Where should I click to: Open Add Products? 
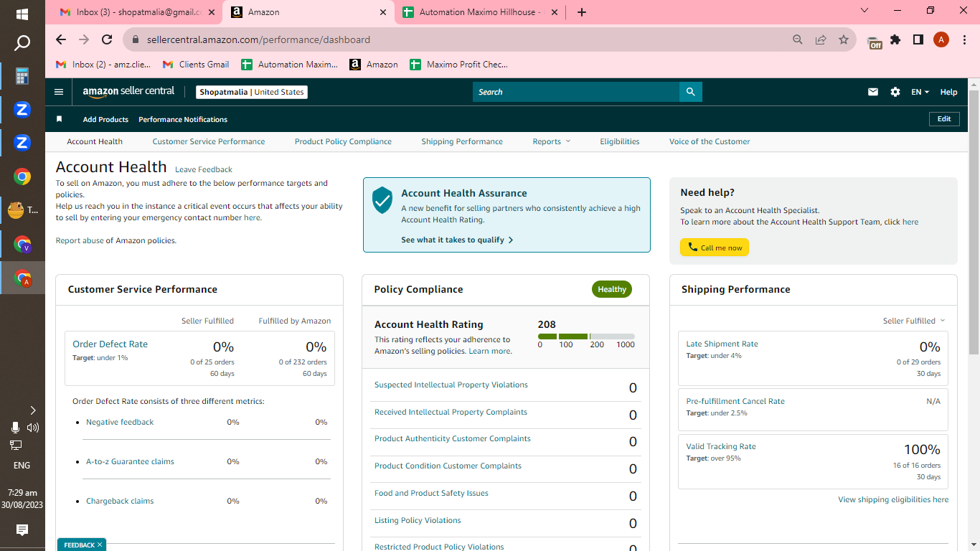click(105, 119)
